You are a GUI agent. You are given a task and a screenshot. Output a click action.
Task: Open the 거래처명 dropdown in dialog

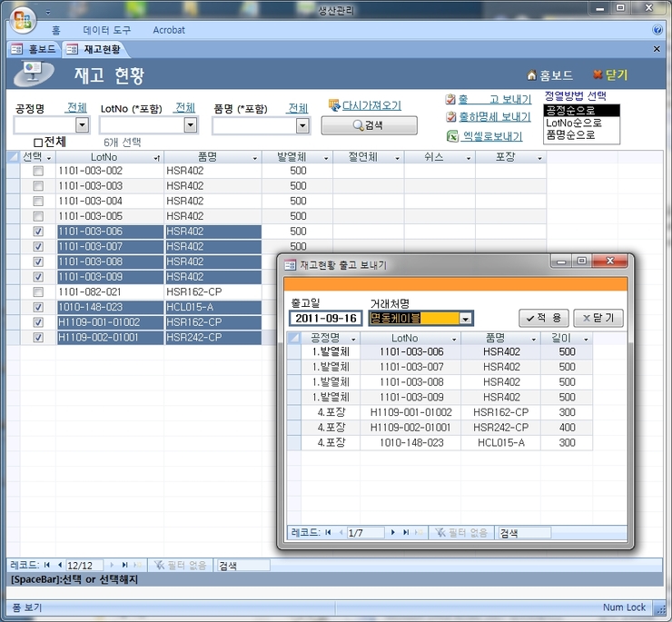click(x=466, y=319)
